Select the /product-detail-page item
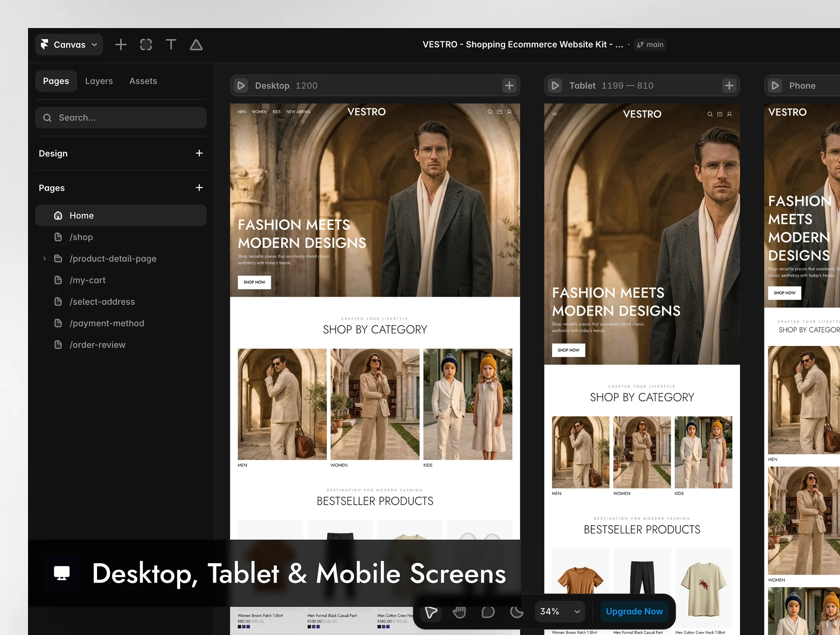Image resolution: width=840 pixels, height=635 pixels. click(113, 258)
